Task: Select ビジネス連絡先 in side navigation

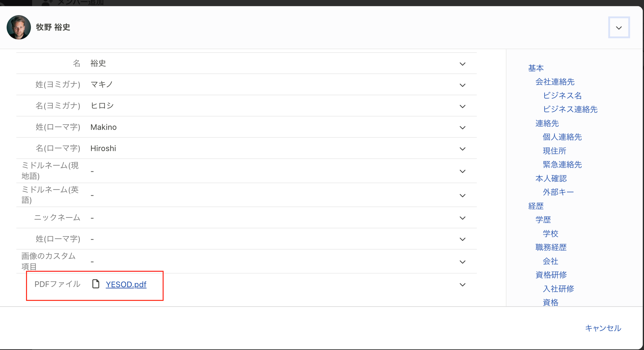Action: coord(570,109)
